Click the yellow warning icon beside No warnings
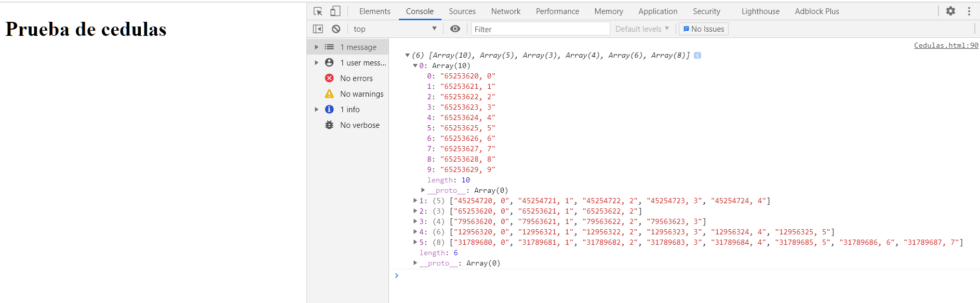This screenshot has height=303, width=980. click(x=329, y=94)
